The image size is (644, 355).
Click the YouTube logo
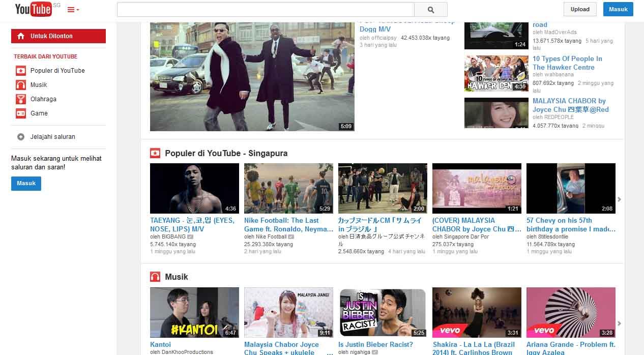(33, 9)
